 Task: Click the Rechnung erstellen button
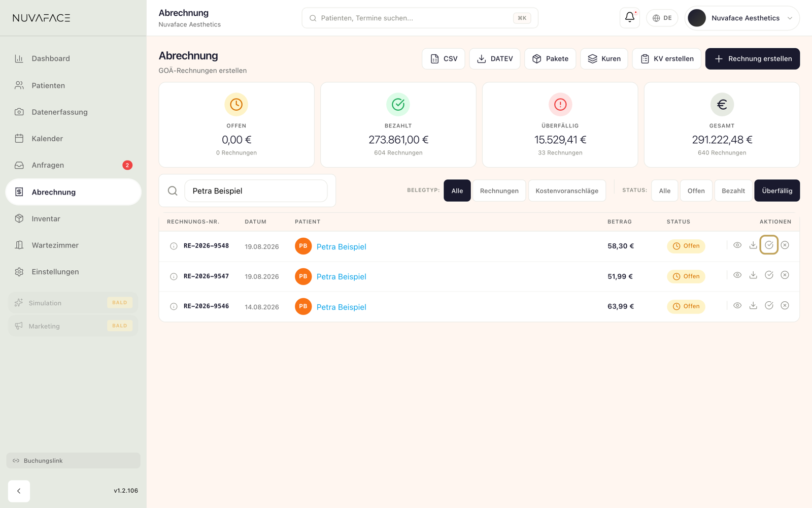[753, 59]
